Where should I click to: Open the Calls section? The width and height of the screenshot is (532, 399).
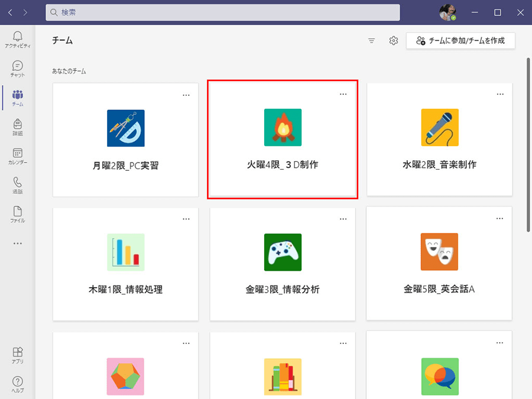pyautogui.click(x=17, y=185)
